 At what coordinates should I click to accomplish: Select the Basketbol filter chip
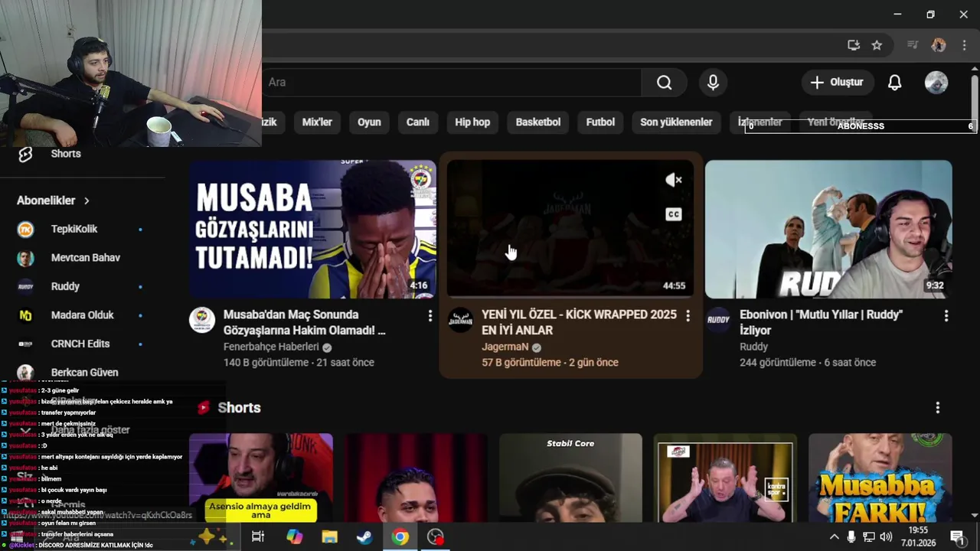[538, 122]
